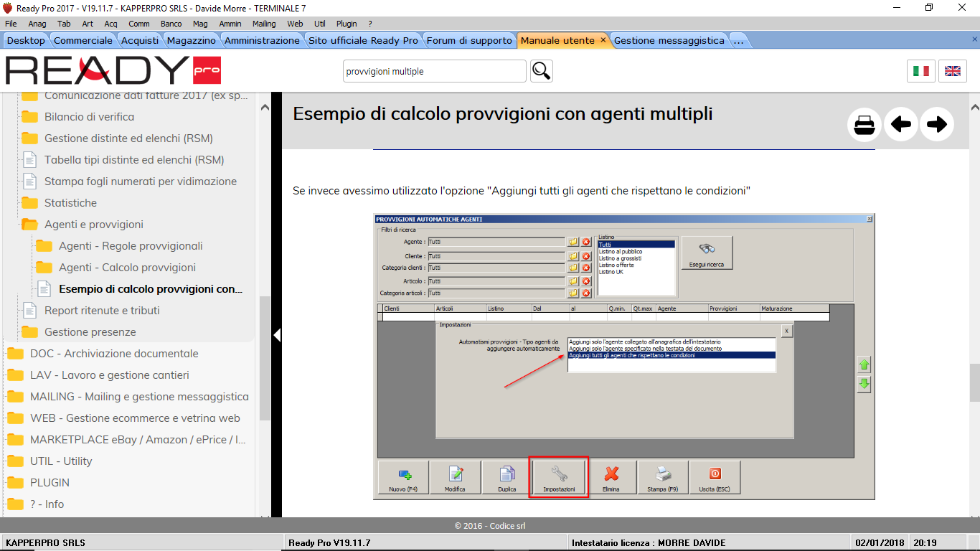The image size is (980, 551).
Task: Click the date 02/01/2018 in status bar
Action: pos(880,542)
